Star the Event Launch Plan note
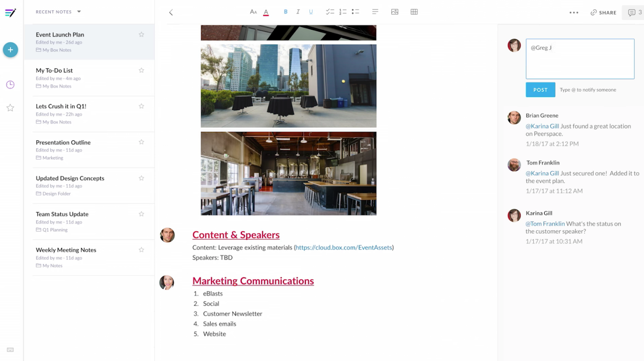This screenshot has width=644, height=361. (x=141, y=34)
